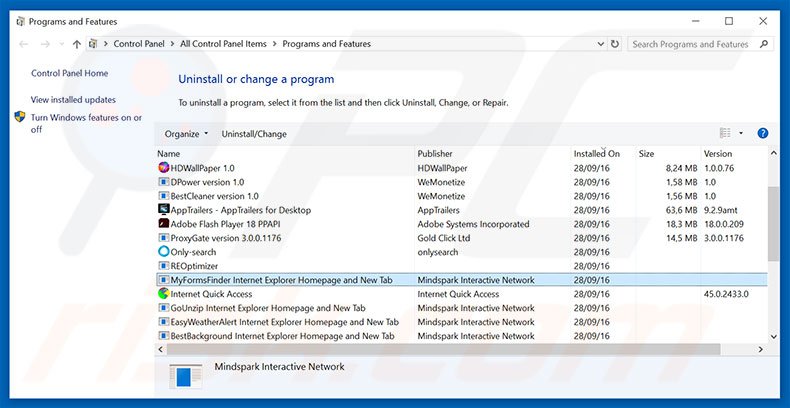Click the vertical scrollbar thumb

[773, 223]
